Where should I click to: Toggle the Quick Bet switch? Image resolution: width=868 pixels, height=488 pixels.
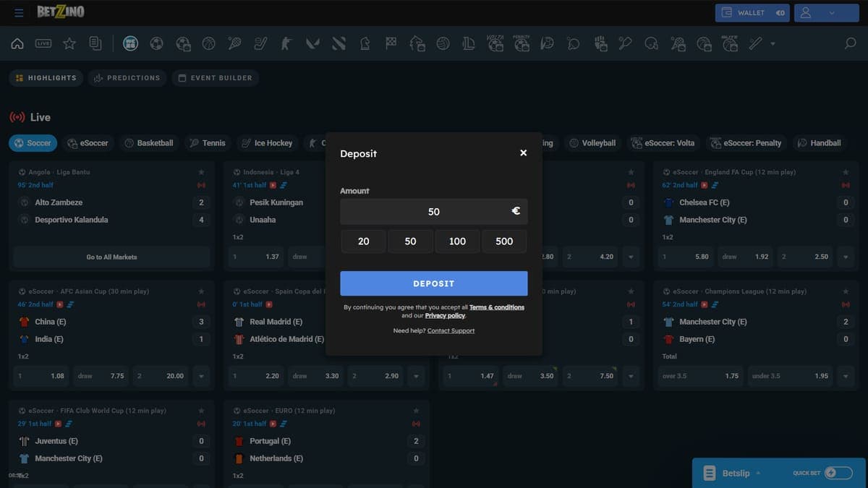838,473
